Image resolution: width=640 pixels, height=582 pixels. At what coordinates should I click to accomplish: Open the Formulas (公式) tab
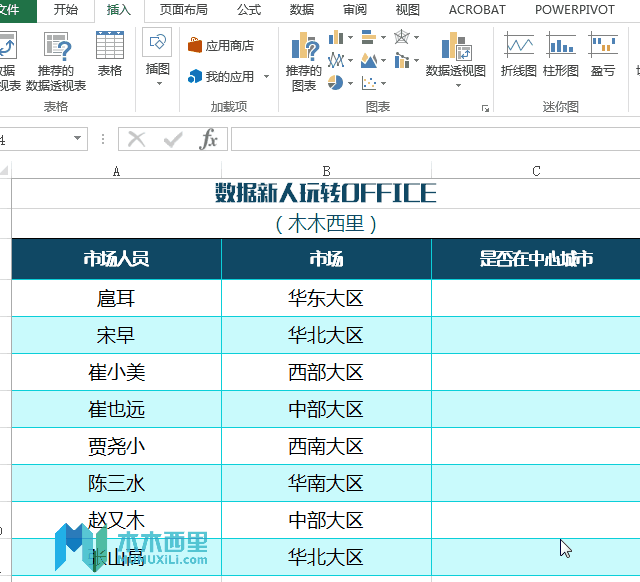pos(249,10)
